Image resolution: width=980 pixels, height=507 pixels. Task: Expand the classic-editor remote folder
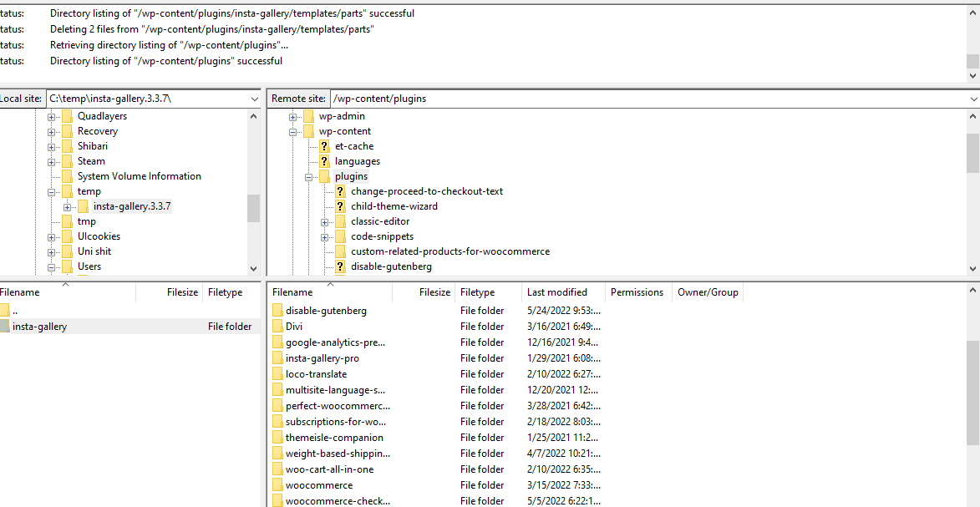(x=325, y=221)
